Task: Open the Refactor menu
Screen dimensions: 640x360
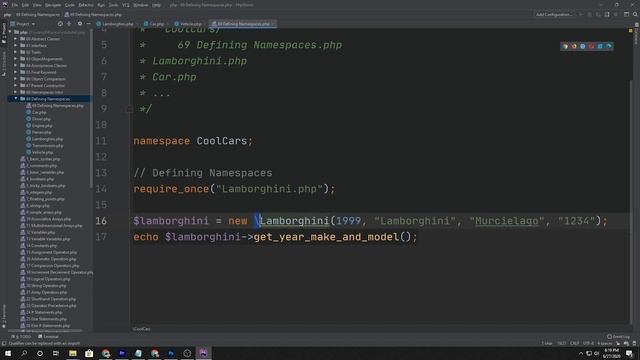Action: coord(86,5)
